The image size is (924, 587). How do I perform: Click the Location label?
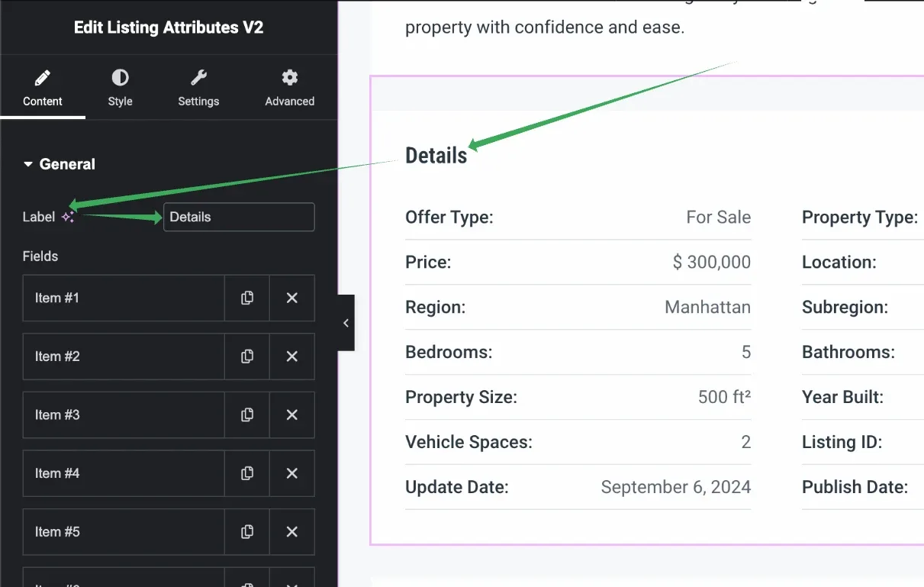pos(839,263)
